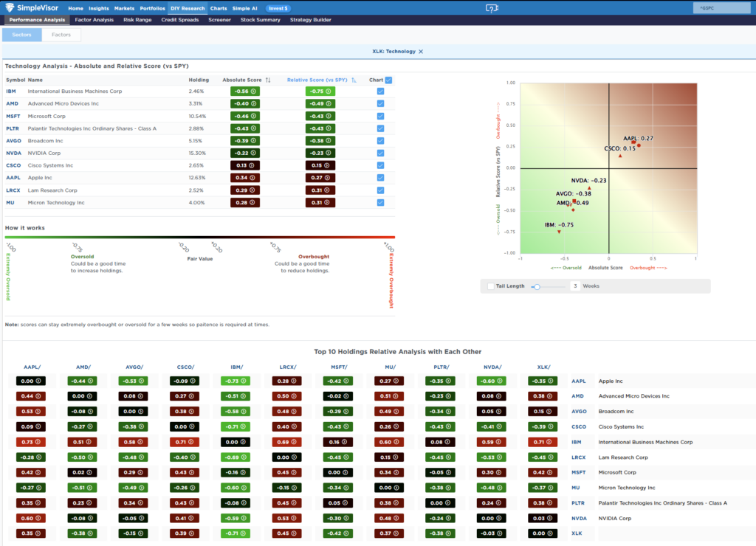Click the Invest $ button

pyautogui.click(x=277, y=7)
